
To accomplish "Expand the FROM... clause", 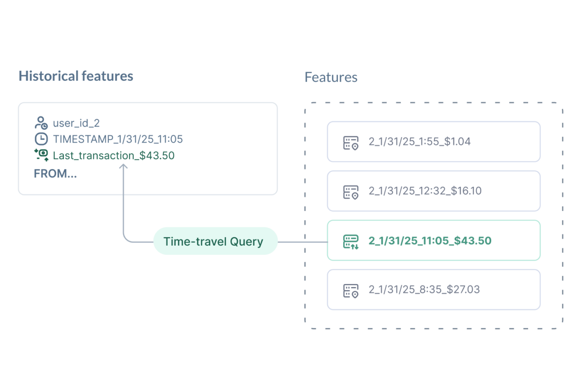I will point(55,174).
